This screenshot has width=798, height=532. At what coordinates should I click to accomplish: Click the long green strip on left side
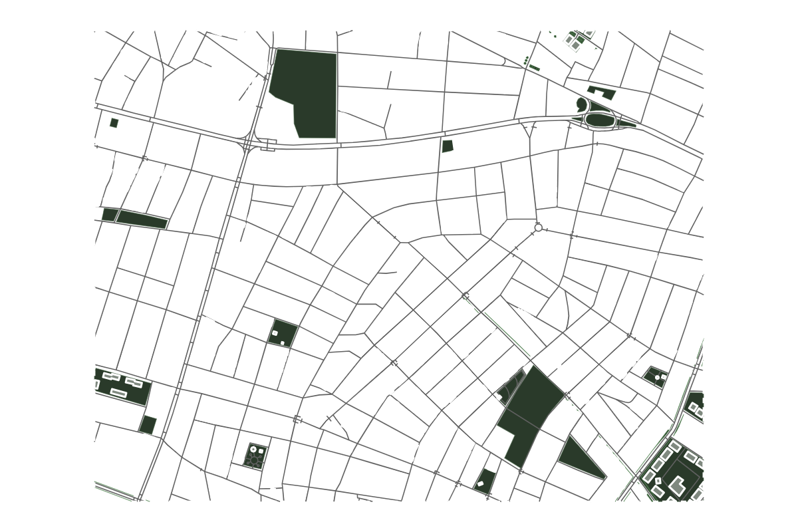point(142,219)
